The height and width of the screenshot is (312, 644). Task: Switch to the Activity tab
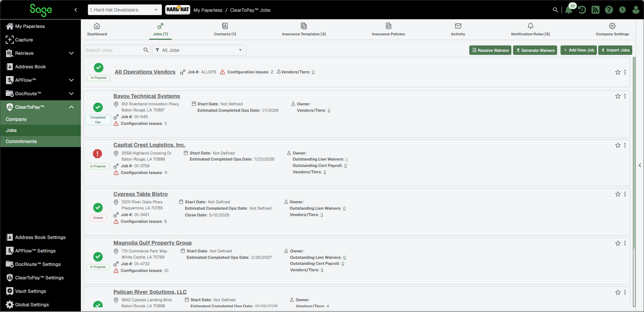(458, 30)
